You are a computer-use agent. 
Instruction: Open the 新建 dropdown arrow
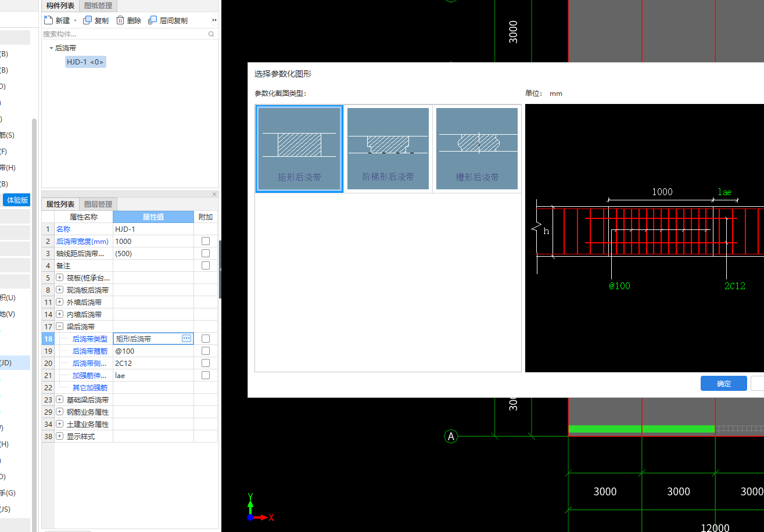click(x=75, y=20)
